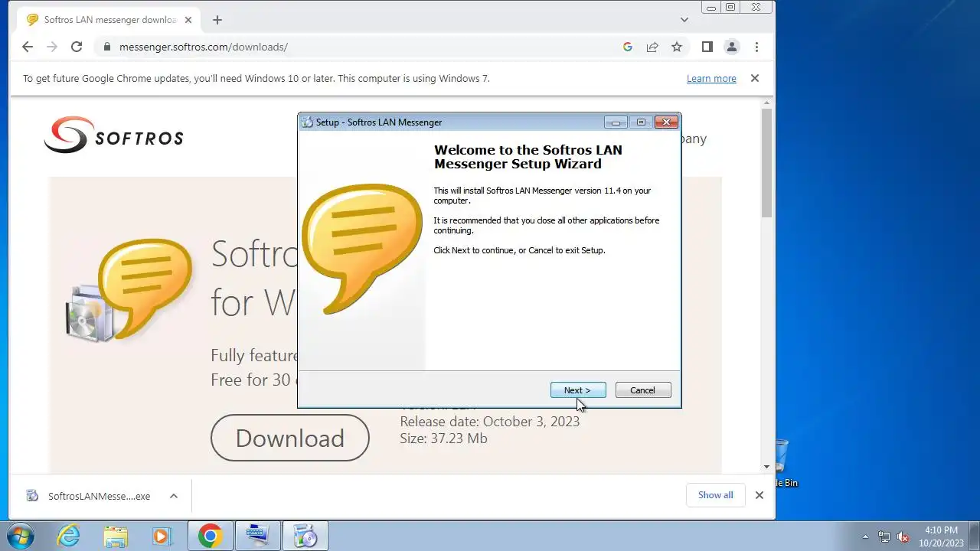Click the large Download button on webpage
This screenshot has height=551, width=980.
tap(289, 438)
